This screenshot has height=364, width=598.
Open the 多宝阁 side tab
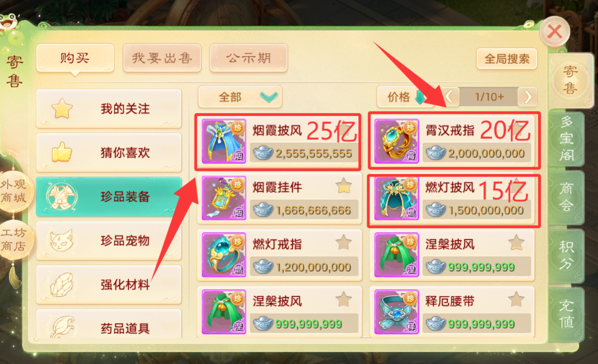pos(566,140)
